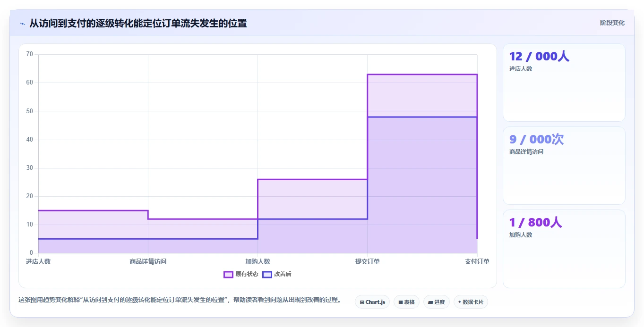Click the 表格 tag icon
This screenshot has width=644, height=327.
coord(401,302)
